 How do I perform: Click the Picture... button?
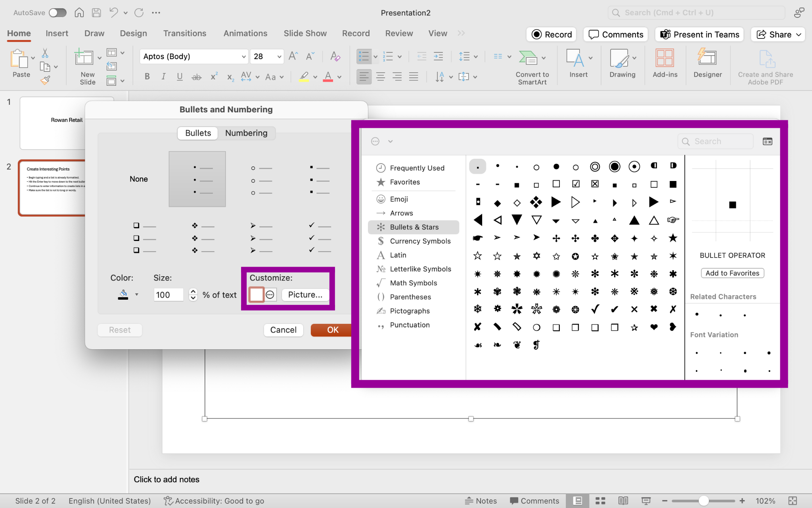[x=305, y=294]
